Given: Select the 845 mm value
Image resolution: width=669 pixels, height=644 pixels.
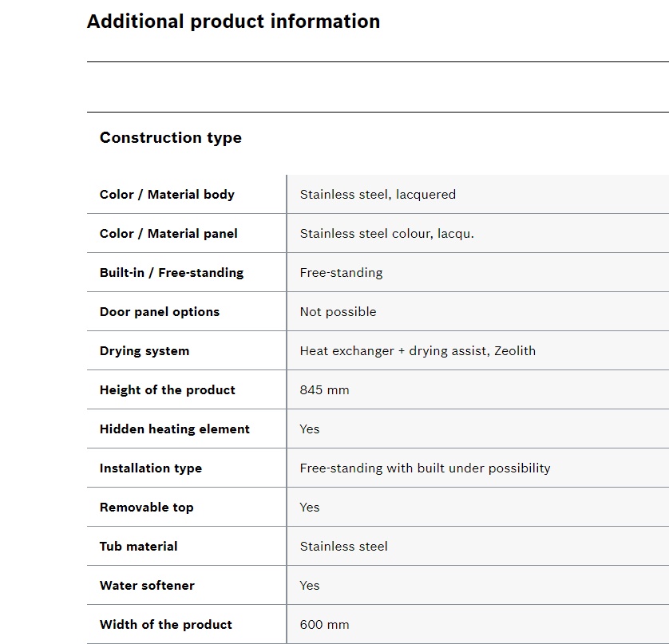Looking at the screenshot, I should (x=324, y=389).
